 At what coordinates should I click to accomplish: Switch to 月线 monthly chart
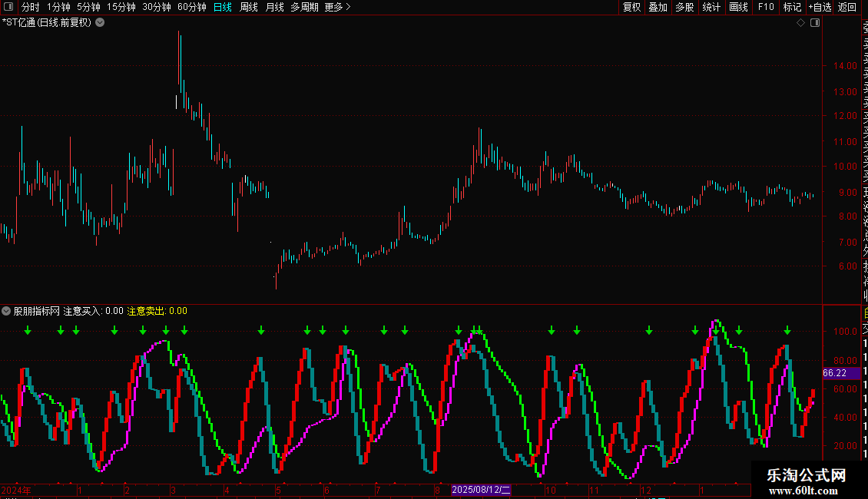[x=274, y=7]
